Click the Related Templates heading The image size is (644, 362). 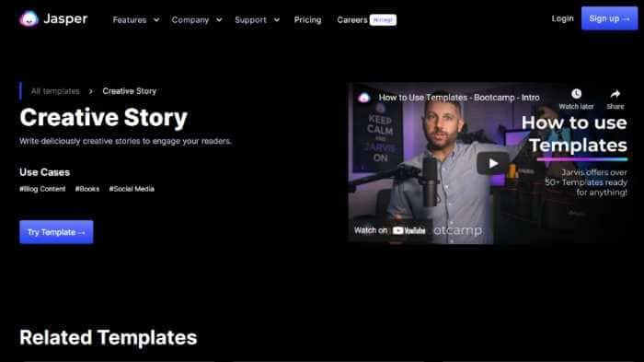(x=109, y=337)
